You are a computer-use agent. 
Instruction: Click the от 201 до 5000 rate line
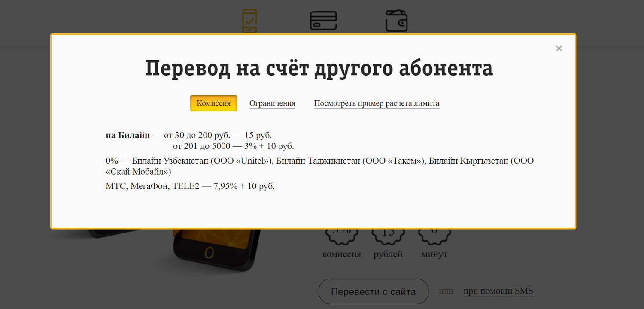point(233,146)
